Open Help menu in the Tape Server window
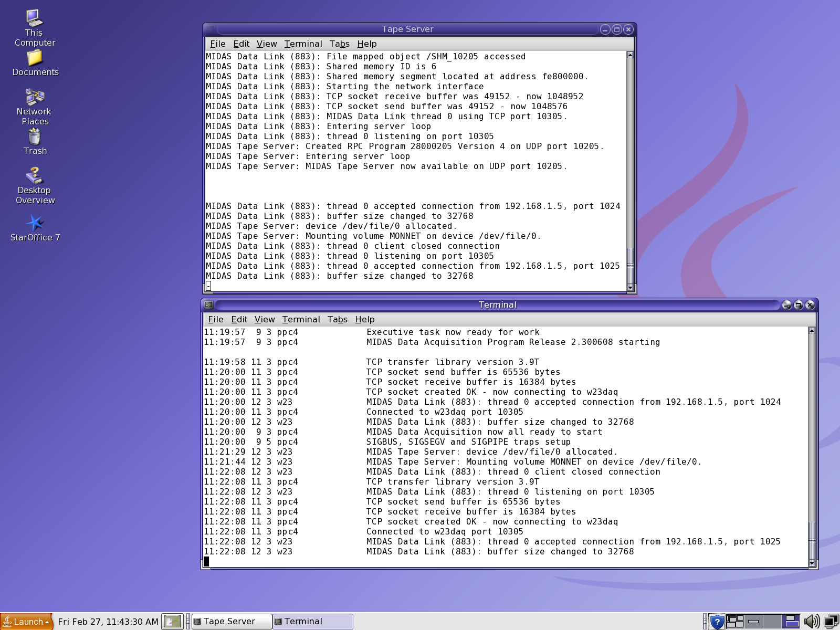Image resolution: width=840 pixels, height=630 pixels. [367, 44]
